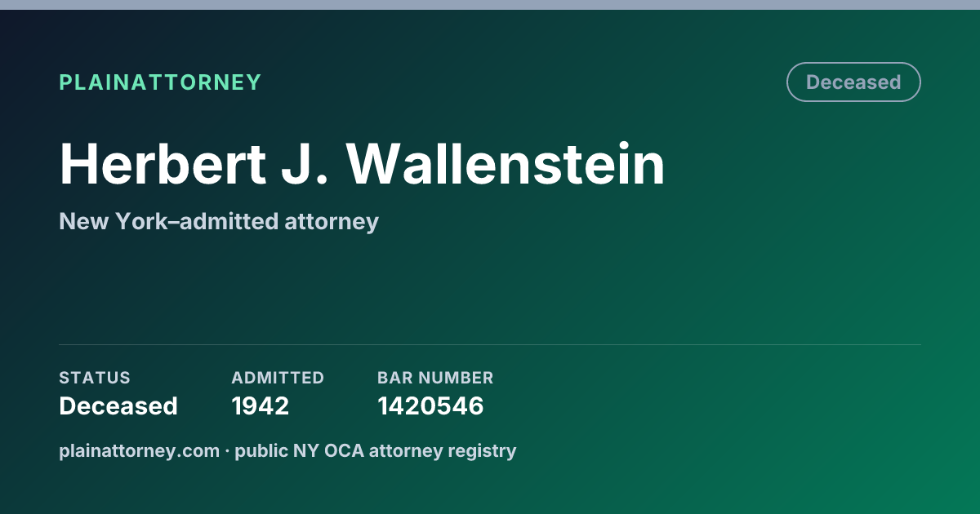Click the bar number 1420546
The width and height of the screenshot is (980, 514).
tap(430, 405)
